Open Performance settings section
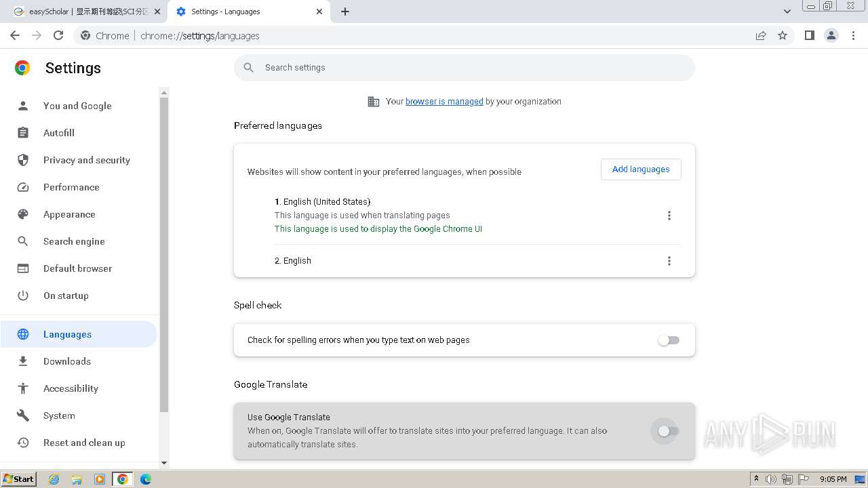 pos(71,187)
